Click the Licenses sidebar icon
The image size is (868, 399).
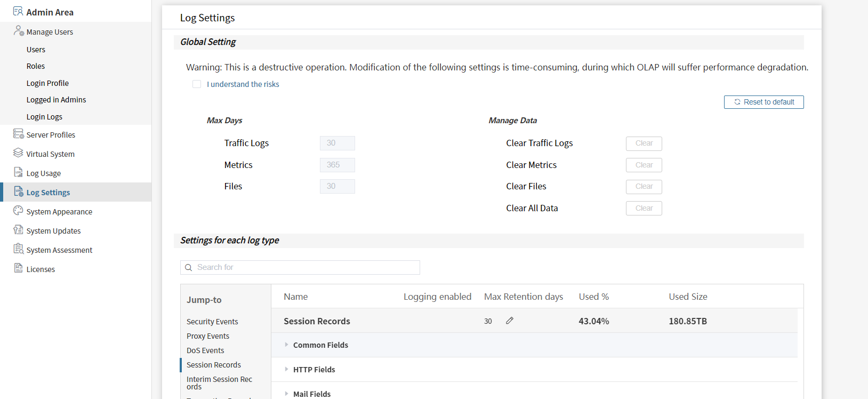pyautogui.click(x=19, y=268)
